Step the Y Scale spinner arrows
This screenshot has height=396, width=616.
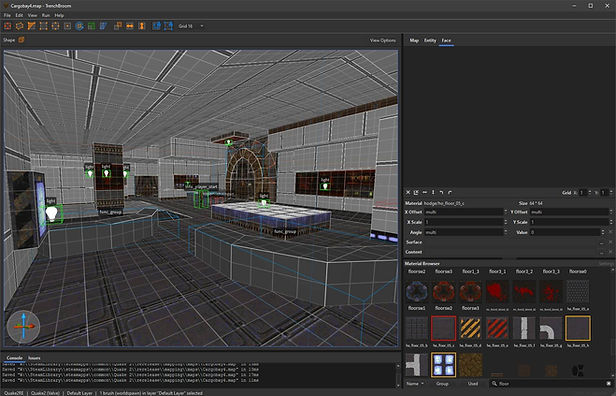tap(610, 222)
